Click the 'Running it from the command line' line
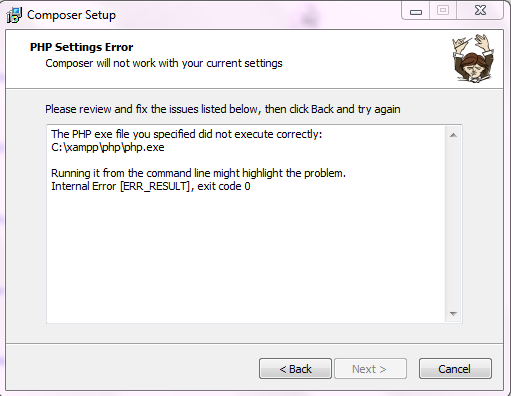The height and width of the screenshot is (396, 511). pyautogui.click(x=198, y=173)
